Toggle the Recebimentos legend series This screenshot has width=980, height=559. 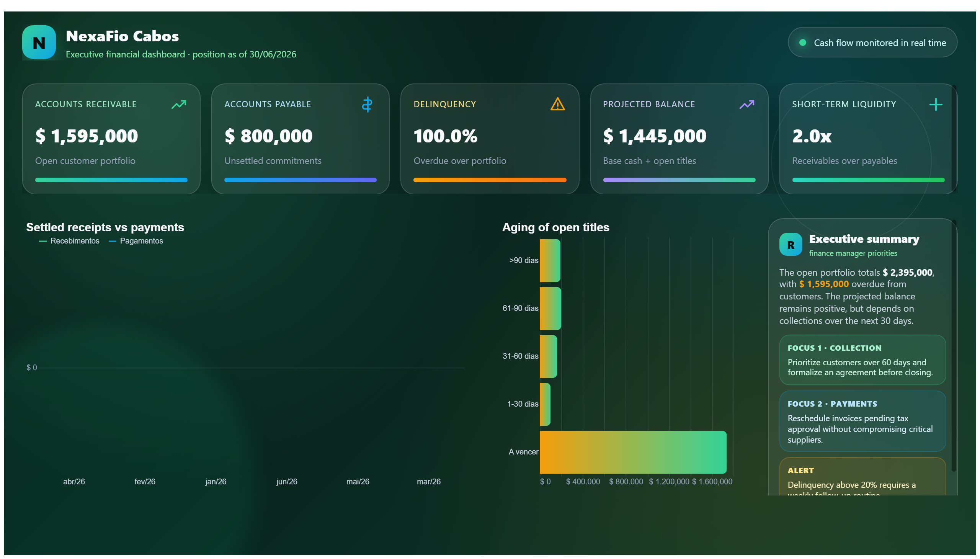(69, 241)
